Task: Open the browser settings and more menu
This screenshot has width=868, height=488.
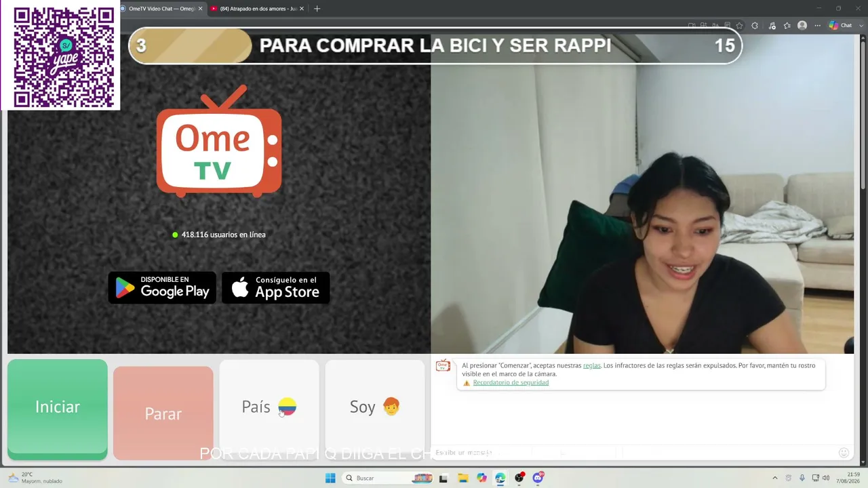Action: (x=818, y=26)
